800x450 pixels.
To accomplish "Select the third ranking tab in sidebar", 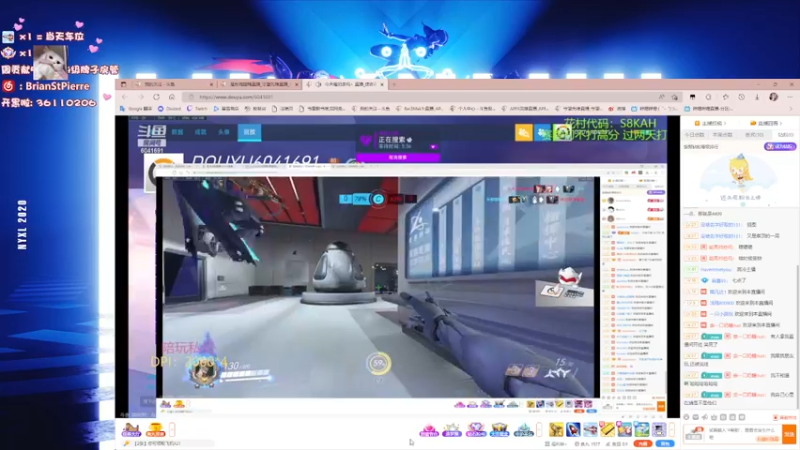I will 754,135.
